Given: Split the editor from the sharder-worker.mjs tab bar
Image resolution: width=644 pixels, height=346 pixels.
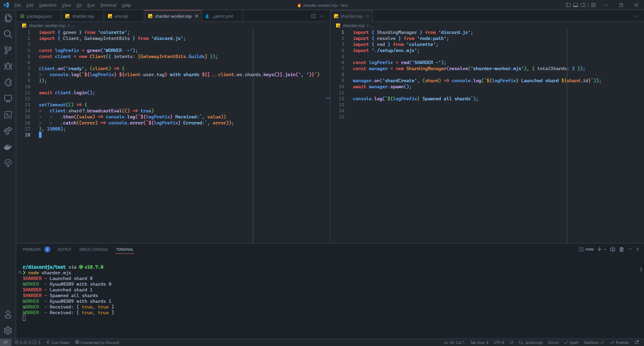Looking at the screenshot, I should point(313,16).
